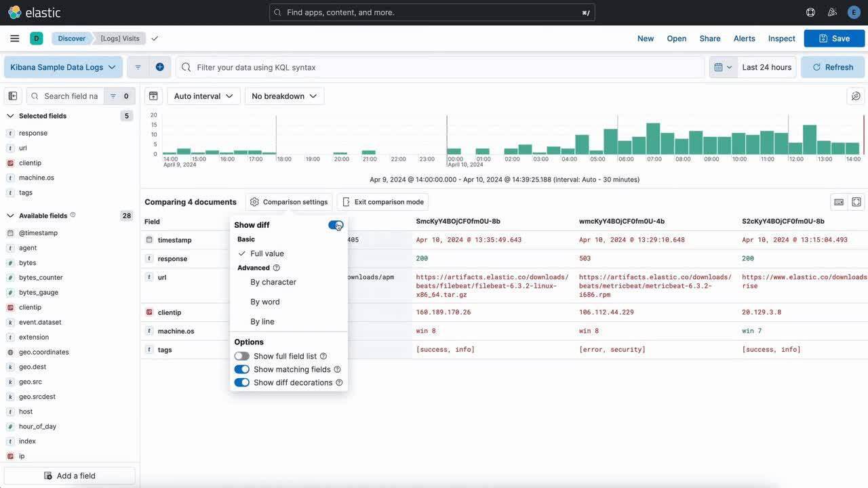868x488 pixels.
Task: Click the Search field names input
Action: 65,96
